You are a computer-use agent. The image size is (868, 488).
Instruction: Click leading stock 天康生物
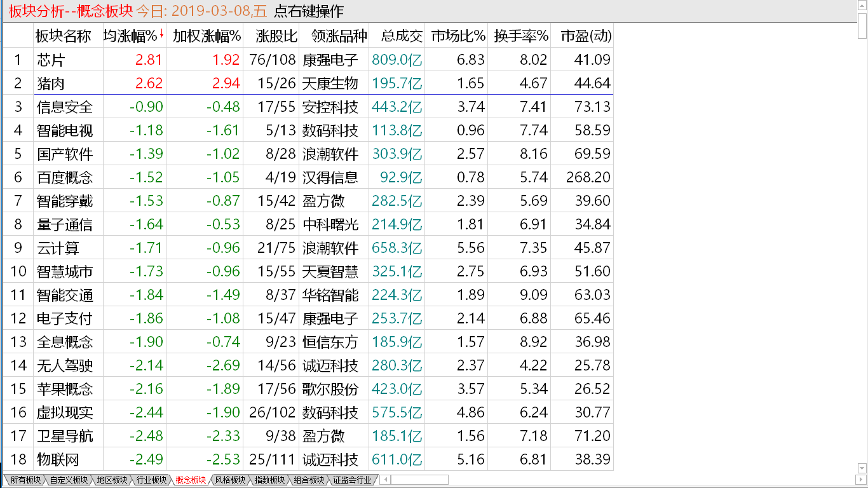coord(330,83)
